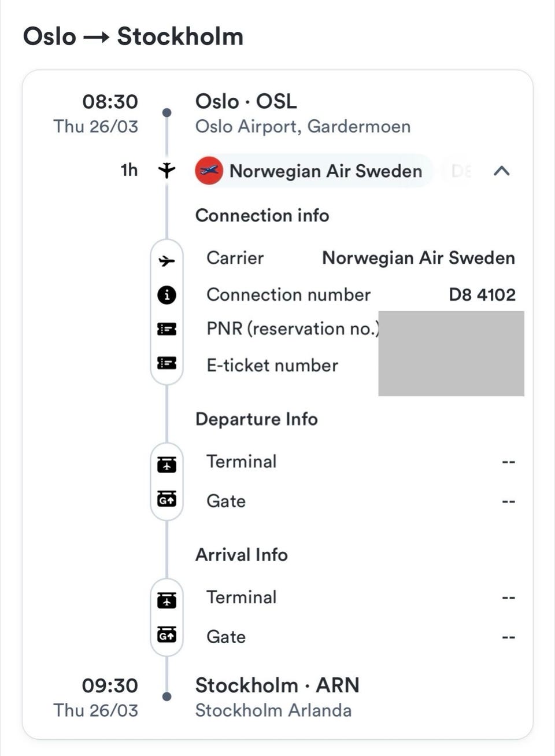Click the E-ticket number ticket icon

pyautogui.click(x=166, y=363)
